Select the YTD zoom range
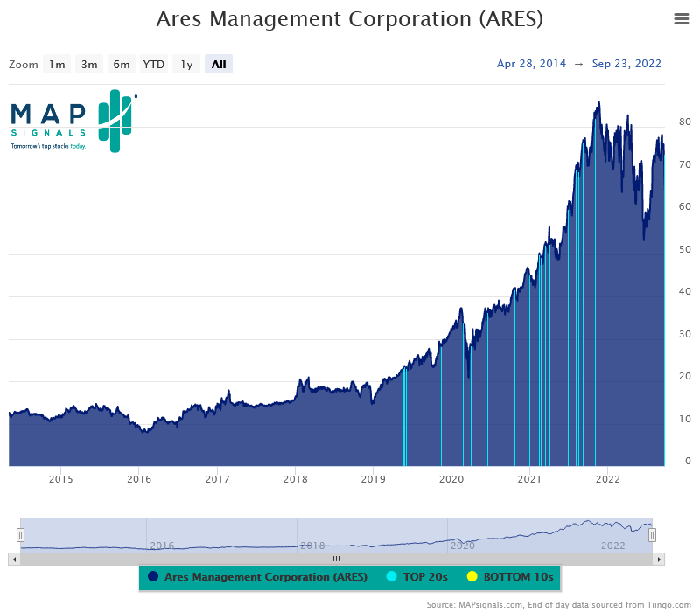The width and height of the screenshot is (700, 612). point(154,64)
